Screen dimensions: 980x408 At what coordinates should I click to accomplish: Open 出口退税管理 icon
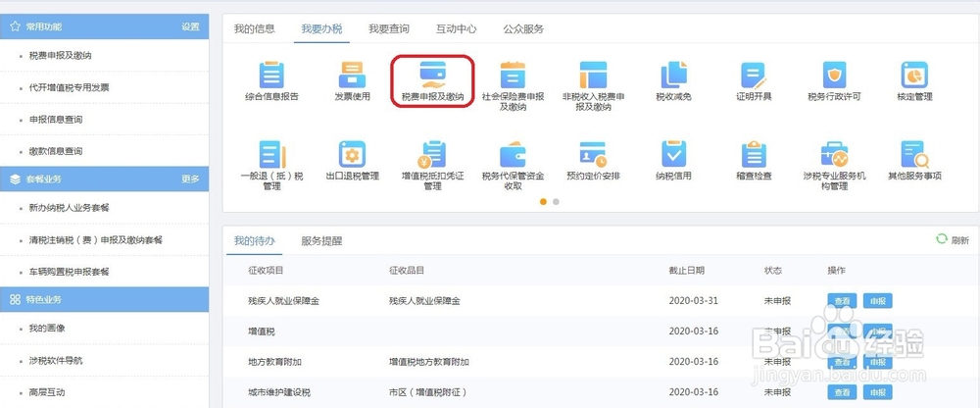point(352,154)
